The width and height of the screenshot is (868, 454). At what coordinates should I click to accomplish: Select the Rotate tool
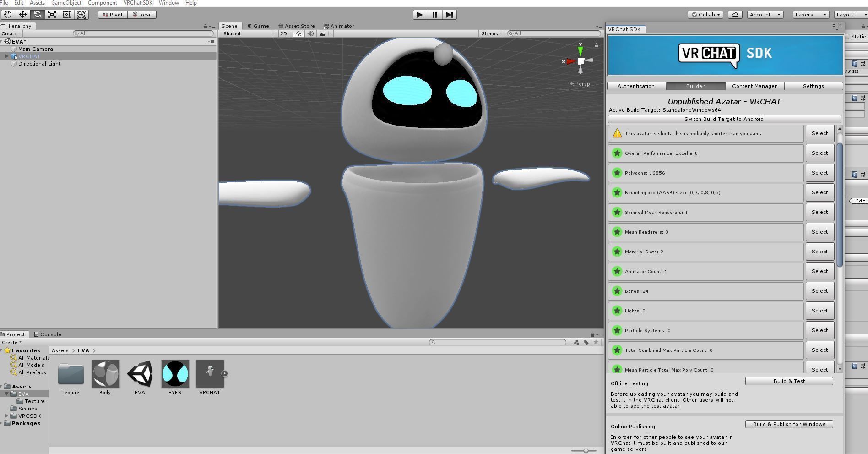[x=38, y=15]
